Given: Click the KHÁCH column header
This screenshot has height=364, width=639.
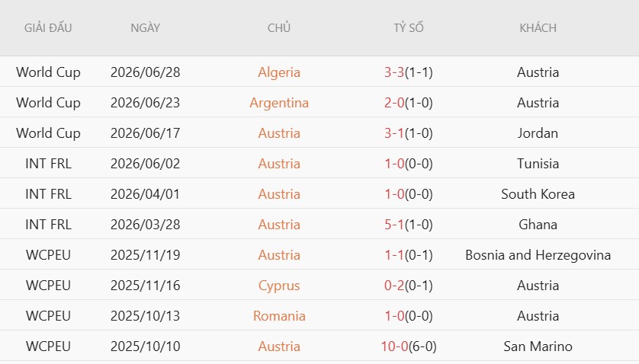Looking at the screenshot, I should point(538,27).
